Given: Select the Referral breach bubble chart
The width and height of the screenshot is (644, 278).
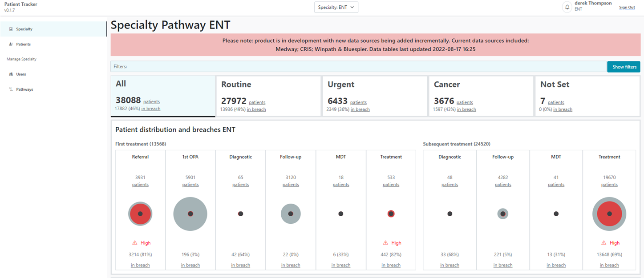Looking at the screenshot, I should point(140,214).
